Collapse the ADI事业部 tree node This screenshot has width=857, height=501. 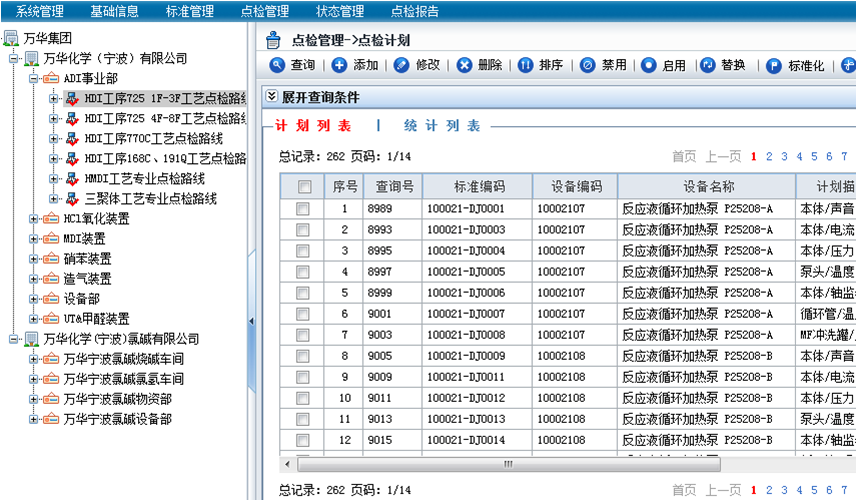tap(35, 78)
